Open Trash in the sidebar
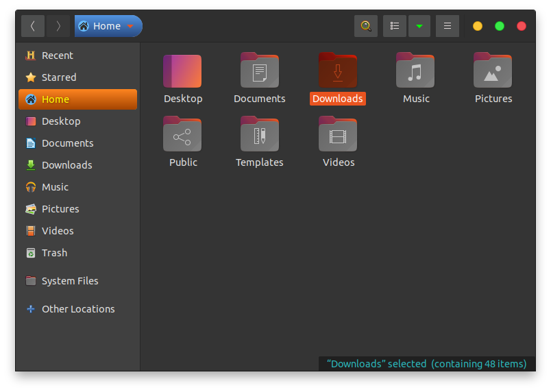The image size is (551, 392). pyautogui.click(x=77, y=253)
